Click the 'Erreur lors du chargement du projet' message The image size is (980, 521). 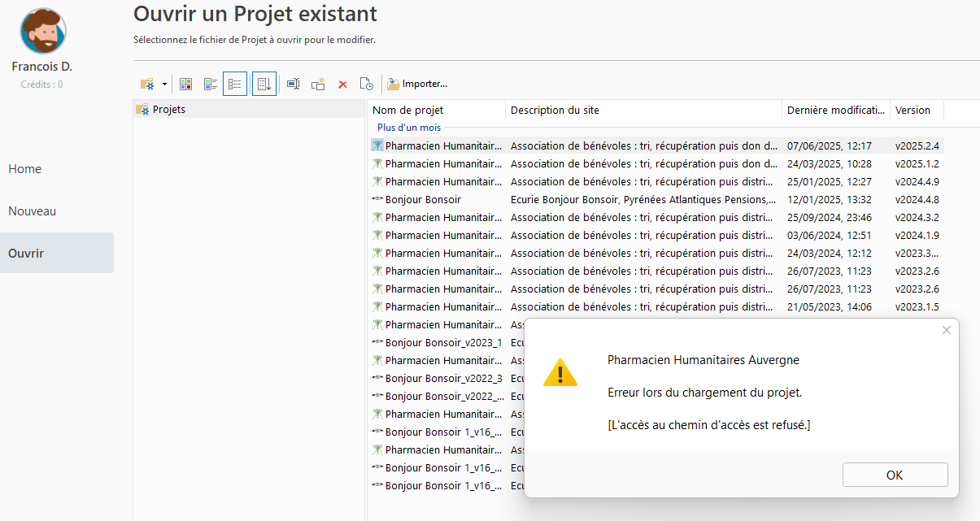tap(705, 393)
